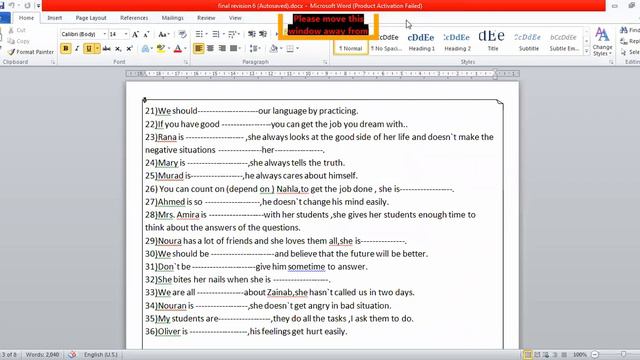Click Shading paint bucket icon
Screen dimensions: 640x360
click(273, 49)
